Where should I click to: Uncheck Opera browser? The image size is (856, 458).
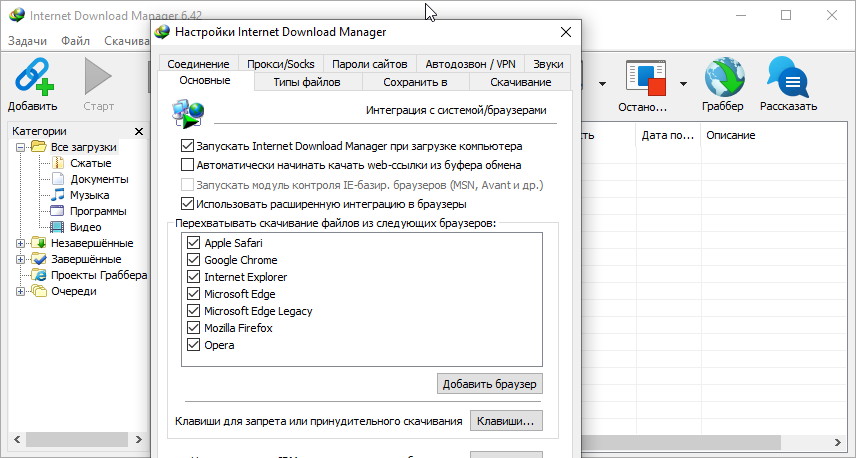point(193,344)
